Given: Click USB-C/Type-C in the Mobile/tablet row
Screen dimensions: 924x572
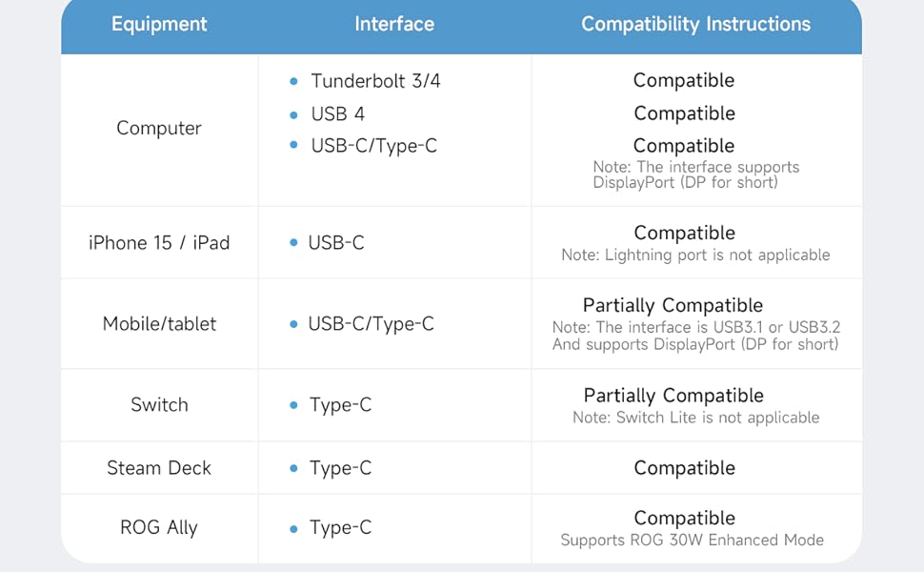Looking at the screenshot, I should [371, 324].
